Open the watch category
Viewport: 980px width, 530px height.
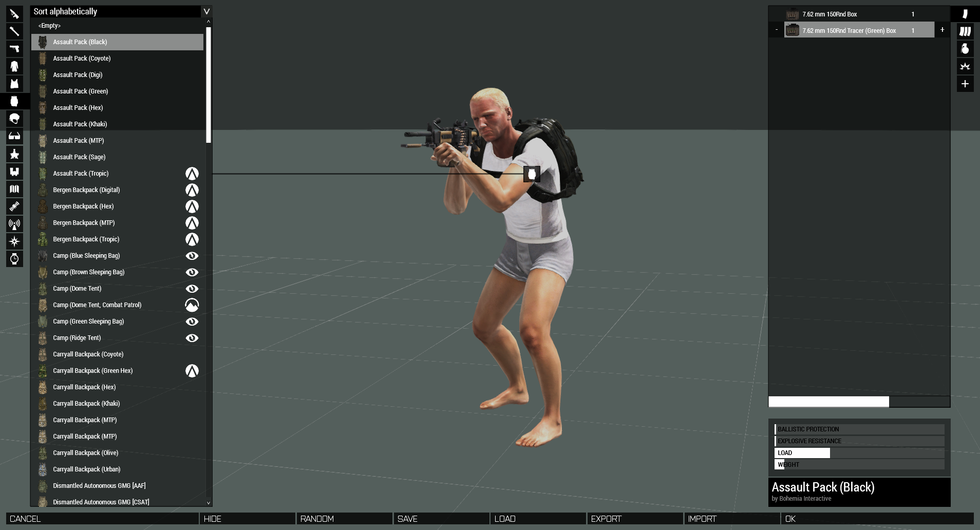click(14, 258)
